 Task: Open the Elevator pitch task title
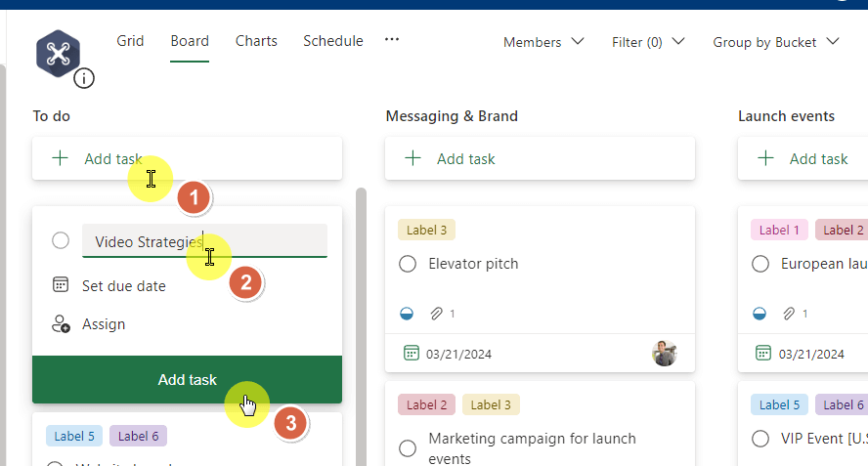tap(473, 264)
